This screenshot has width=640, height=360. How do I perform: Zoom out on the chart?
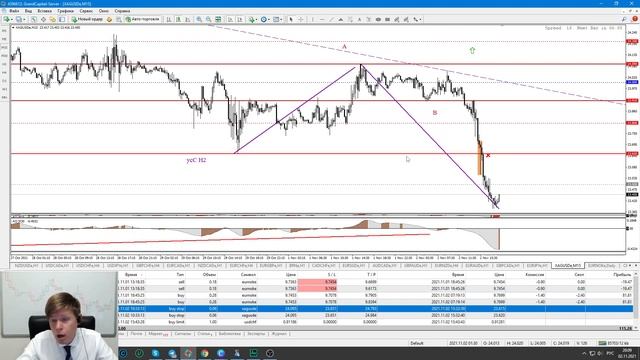coord(208,19)
